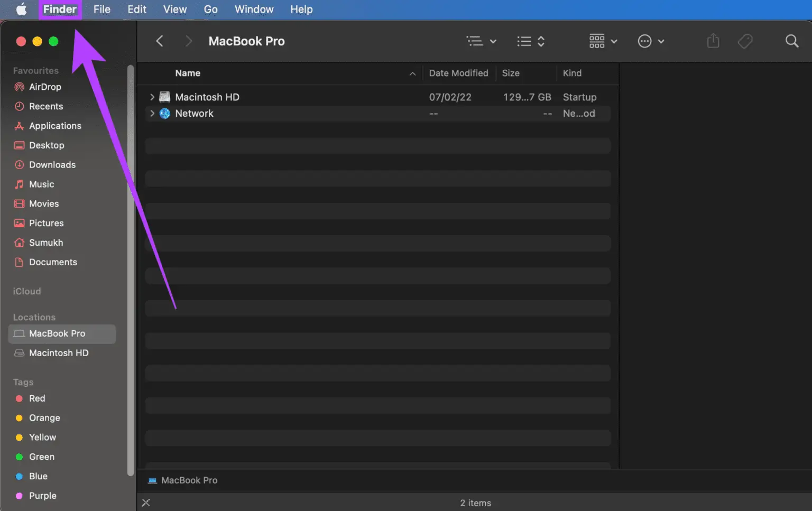Select the Macintosh HD drive icon in list
Image resolution: width=812 pixels, height=511 pixels.
(165, 97)
